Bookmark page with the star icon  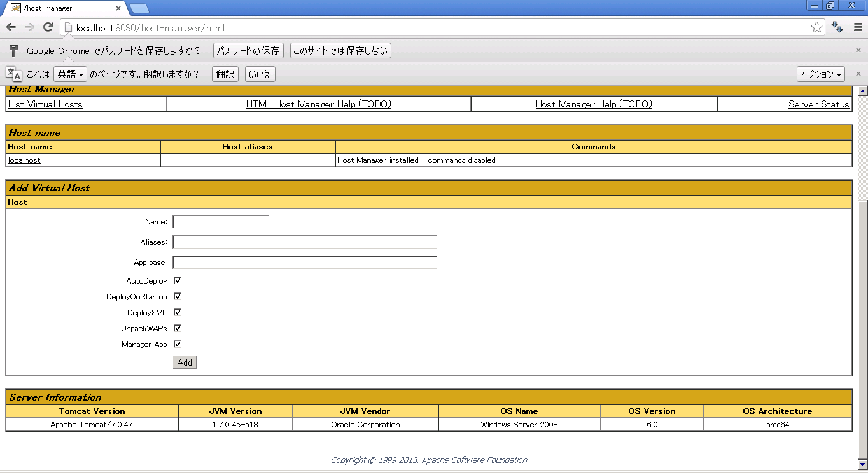816,27
